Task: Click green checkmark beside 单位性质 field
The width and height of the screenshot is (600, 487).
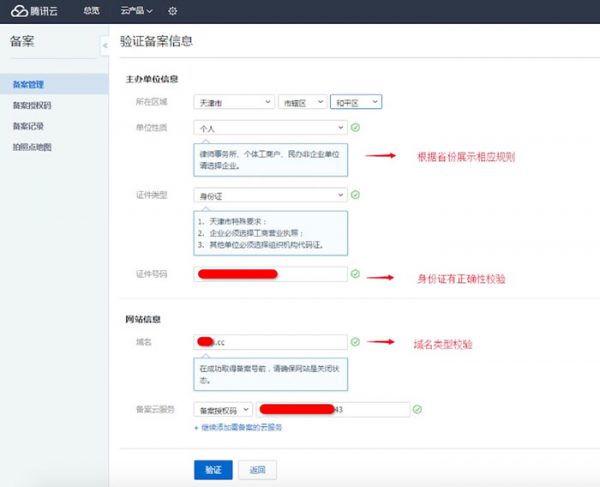Action: click(x=356, y=128)
